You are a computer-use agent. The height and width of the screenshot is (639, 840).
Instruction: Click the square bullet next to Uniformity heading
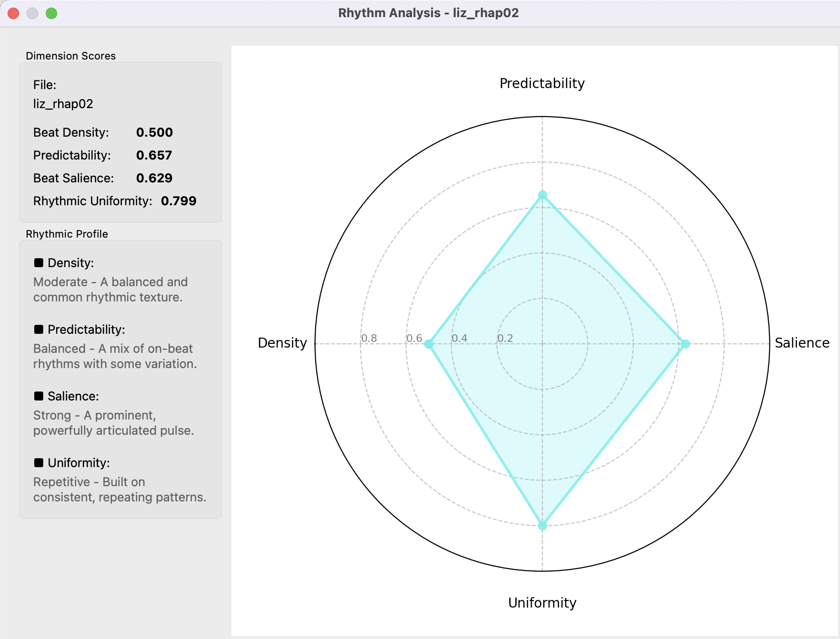pyautogui.click(x=39, y=463)
